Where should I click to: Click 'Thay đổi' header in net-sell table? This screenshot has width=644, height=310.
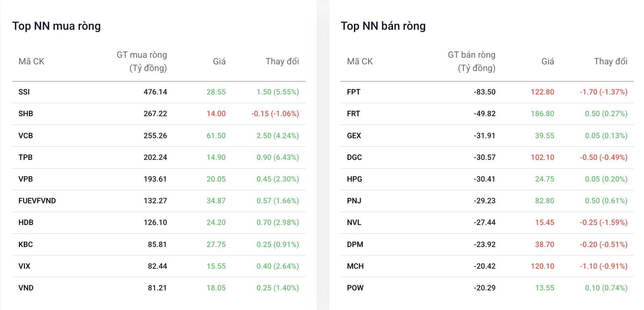pos(611,62)
